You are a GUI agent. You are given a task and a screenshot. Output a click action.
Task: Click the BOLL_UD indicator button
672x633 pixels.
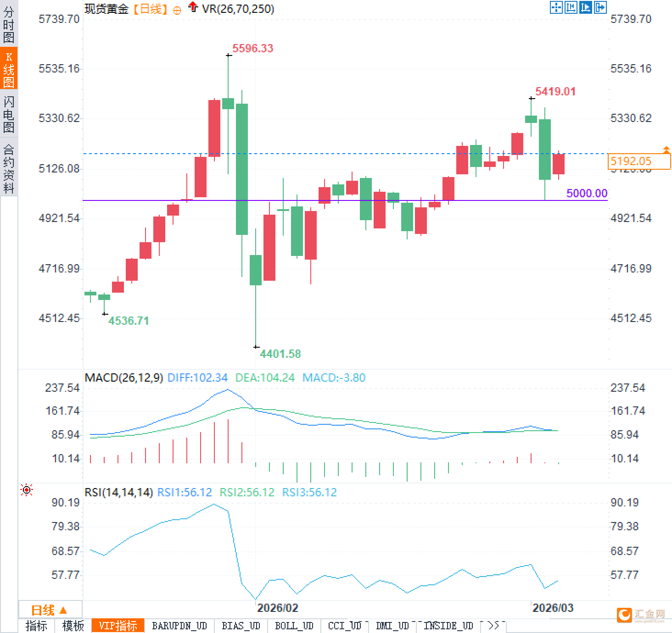coord(294,626)
